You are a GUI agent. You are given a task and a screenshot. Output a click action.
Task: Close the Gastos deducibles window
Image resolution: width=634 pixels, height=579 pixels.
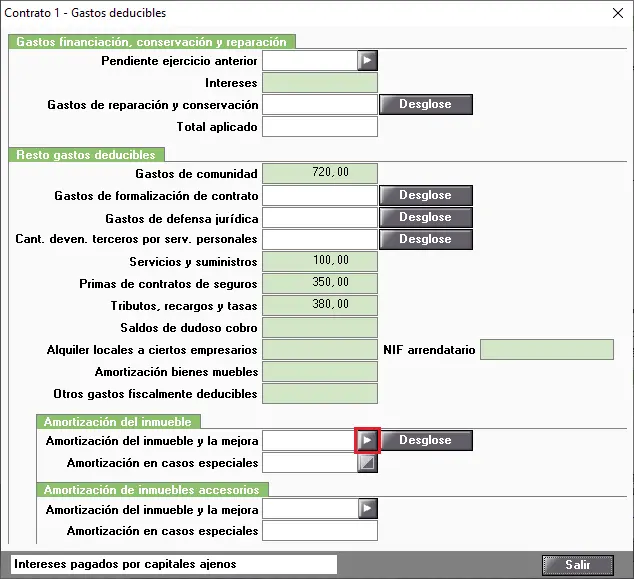click(x=617, y=13)
